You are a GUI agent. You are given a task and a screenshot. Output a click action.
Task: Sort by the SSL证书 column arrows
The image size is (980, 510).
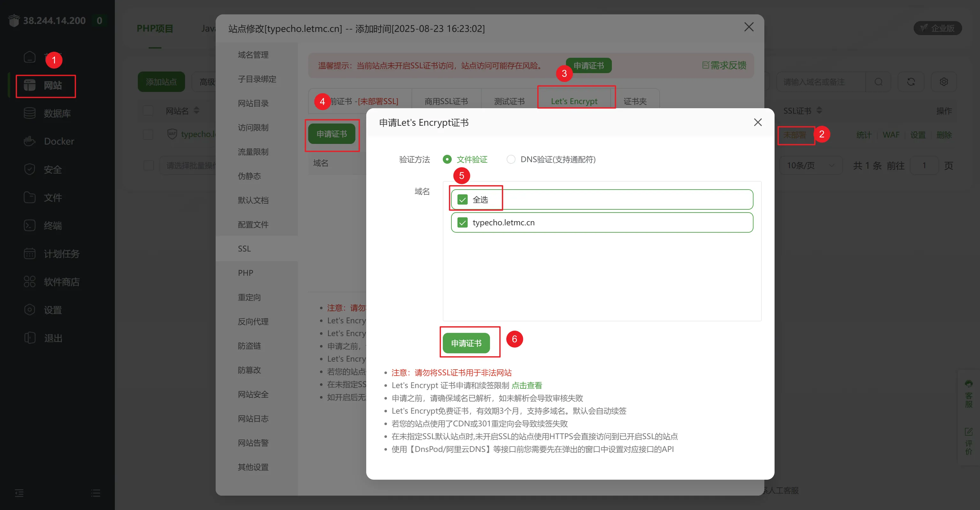[x=819, y=111]
